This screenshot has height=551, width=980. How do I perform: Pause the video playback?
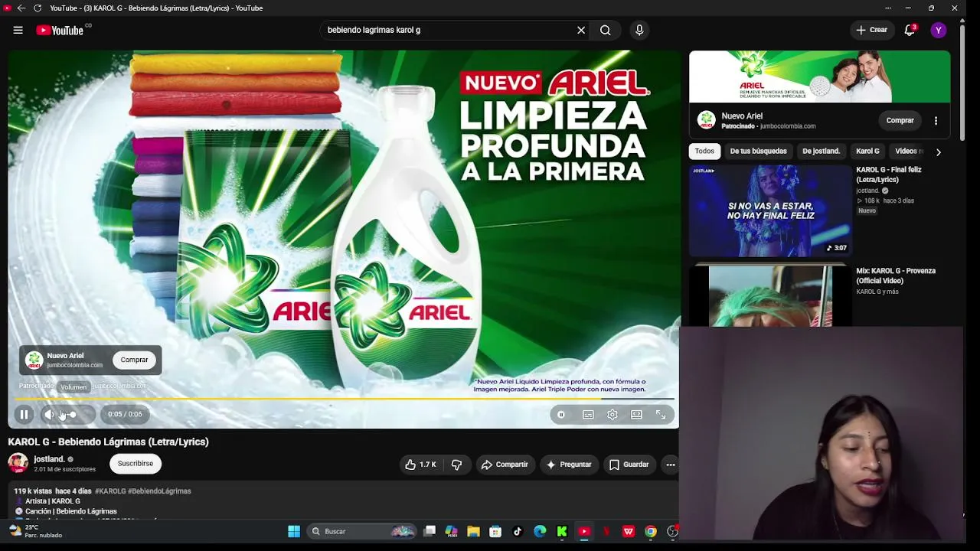coord(24,414)
